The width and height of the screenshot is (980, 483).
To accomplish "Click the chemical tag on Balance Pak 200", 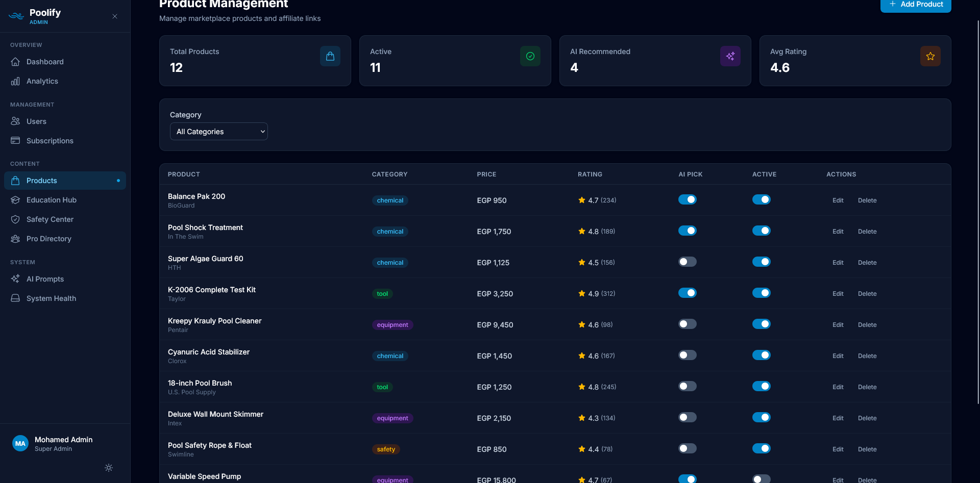I will pyautogui.click(x=390, y=200).
